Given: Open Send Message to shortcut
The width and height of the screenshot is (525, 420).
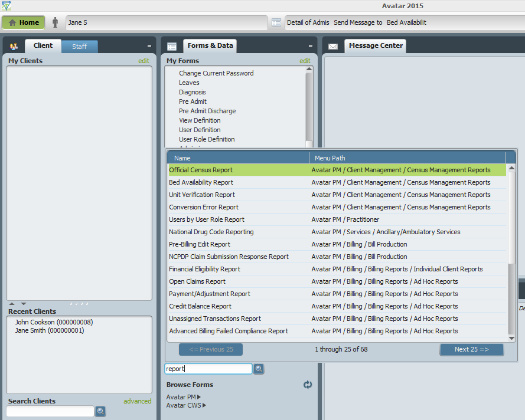Looking at the screenshot, I should [x=358, y=22].
